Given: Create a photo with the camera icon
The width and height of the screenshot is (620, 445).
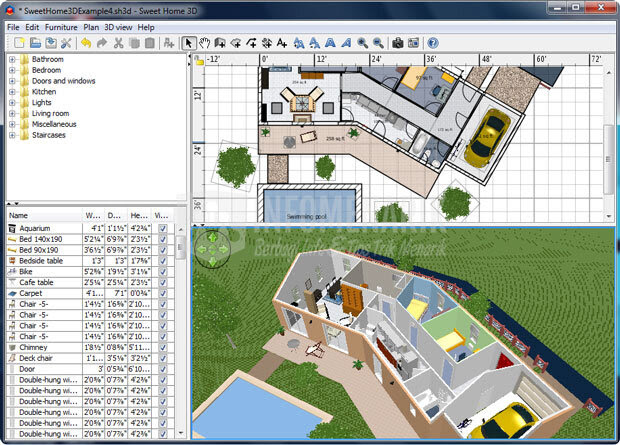Looking at the screenshot, I should tap(398, 43).
